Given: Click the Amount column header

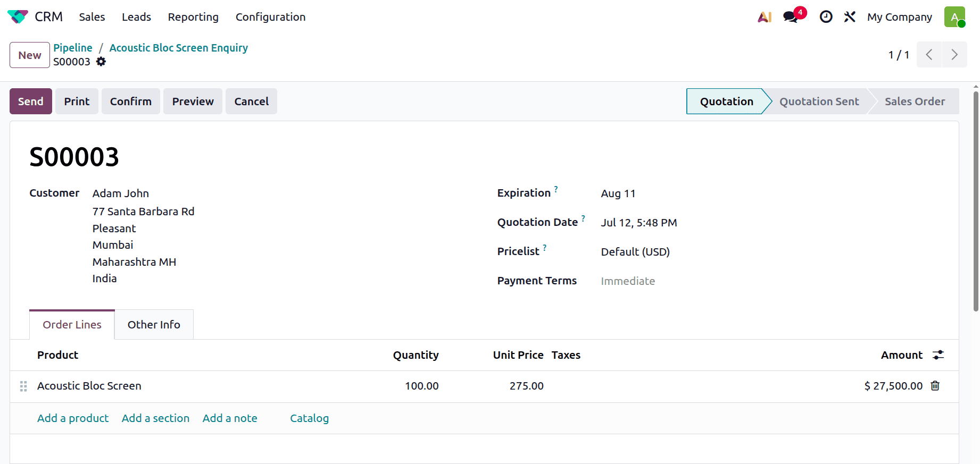Looking at the screenshot, I should coord(901,355).
